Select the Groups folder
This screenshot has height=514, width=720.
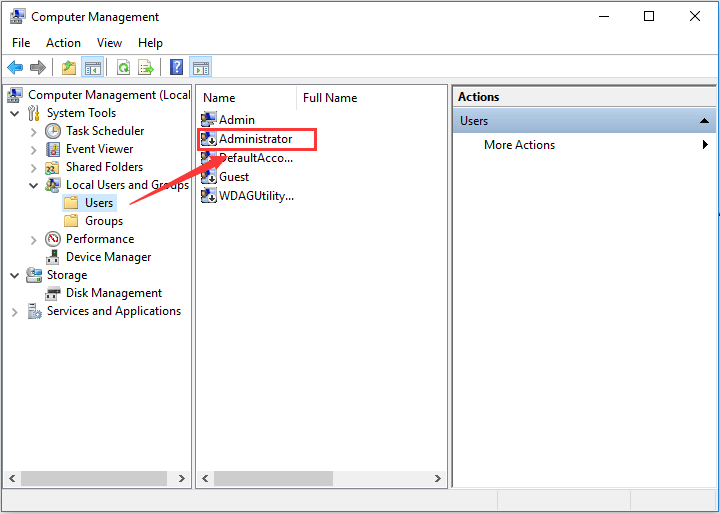click(x=104, y=221)
